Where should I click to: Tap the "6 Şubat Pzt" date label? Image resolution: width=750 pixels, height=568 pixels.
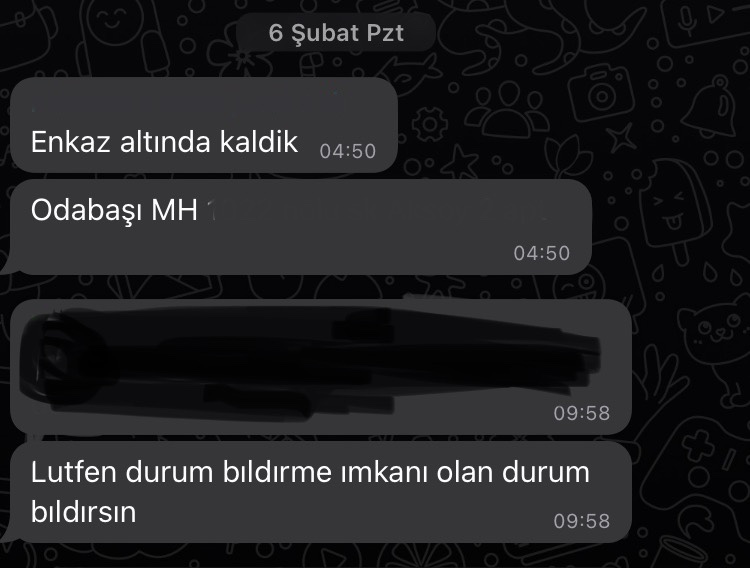click(336, 33)
